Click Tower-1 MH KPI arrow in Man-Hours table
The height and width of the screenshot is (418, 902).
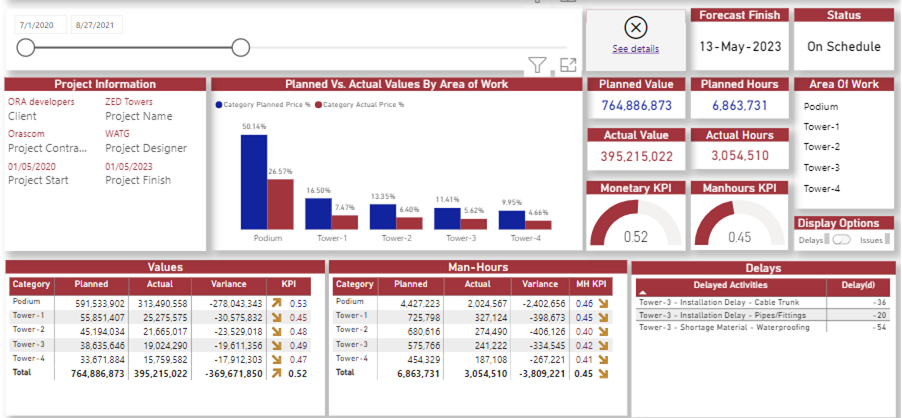(603, 317)
